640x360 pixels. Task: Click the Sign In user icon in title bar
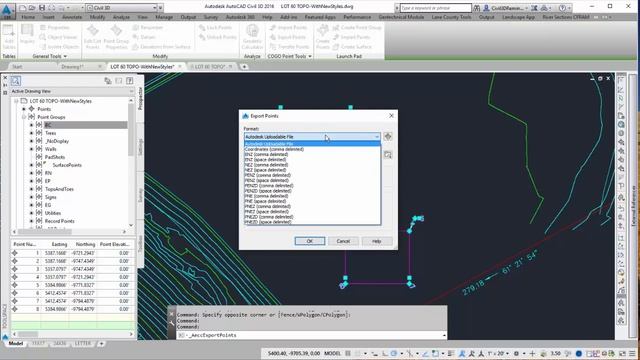point(486,8)
